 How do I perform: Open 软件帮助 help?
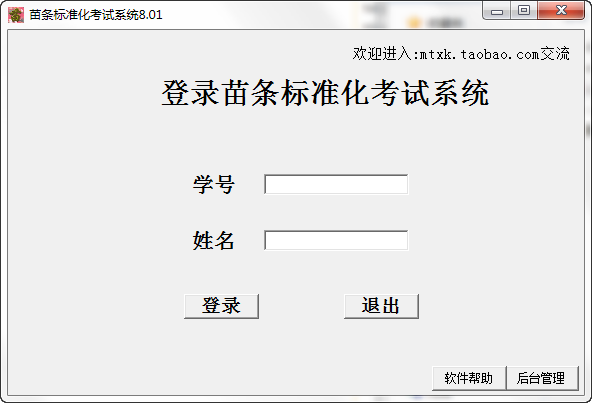click(469, 378)
